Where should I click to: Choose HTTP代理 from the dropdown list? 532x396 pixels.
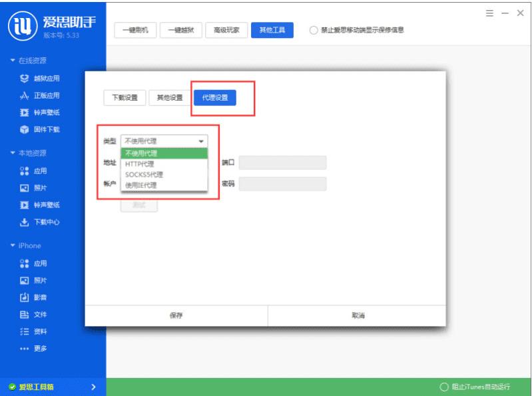[x=164, y=164]
